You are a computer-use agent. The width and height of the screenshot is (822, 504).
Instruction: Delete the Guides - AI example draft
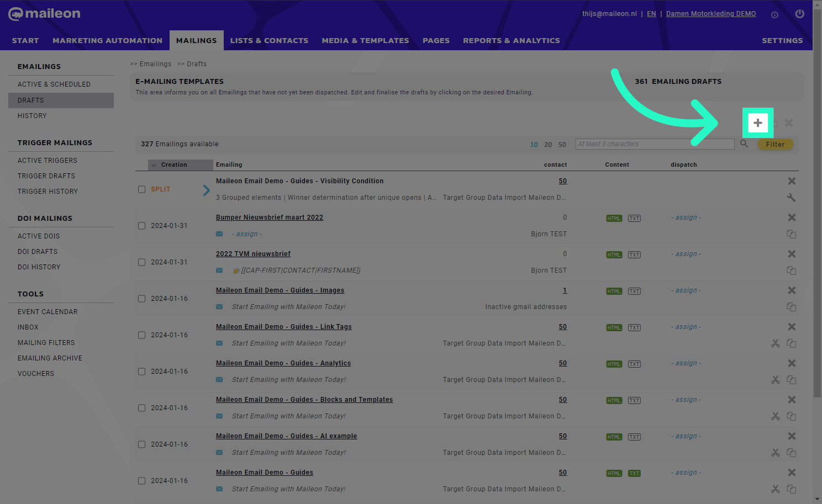click(x=792, y=436)
